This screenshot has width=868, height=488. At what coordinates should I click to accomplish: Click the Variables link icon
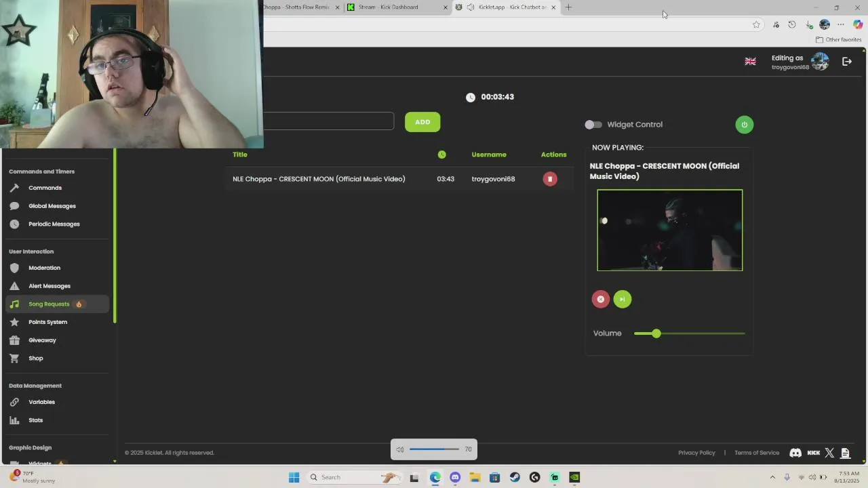(14, 402)
